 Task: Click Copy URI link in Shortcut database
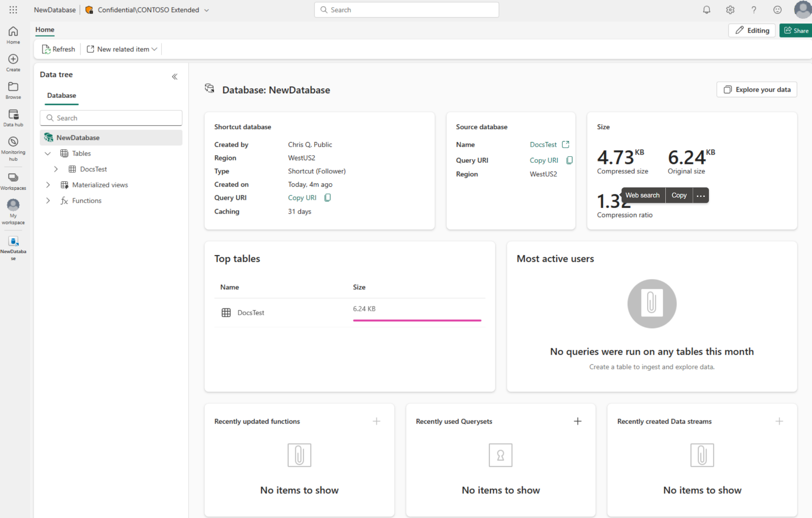pyautogui.click(x=302, y=198)
